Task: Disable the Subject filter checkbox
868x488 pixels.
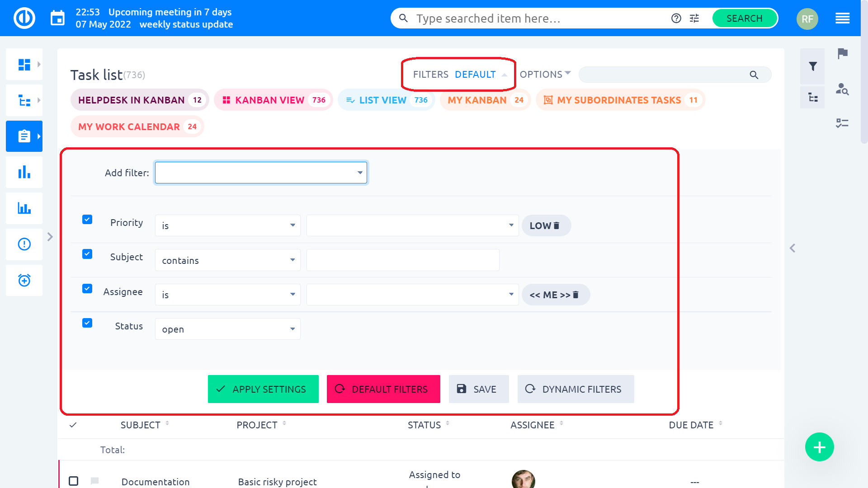Action: point(87,254)
